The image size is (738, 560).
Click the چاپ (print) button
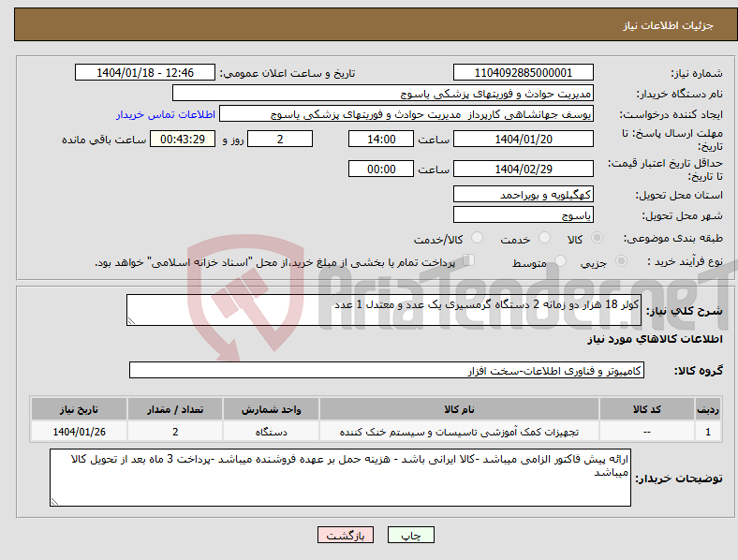click(x=410, y=535)
